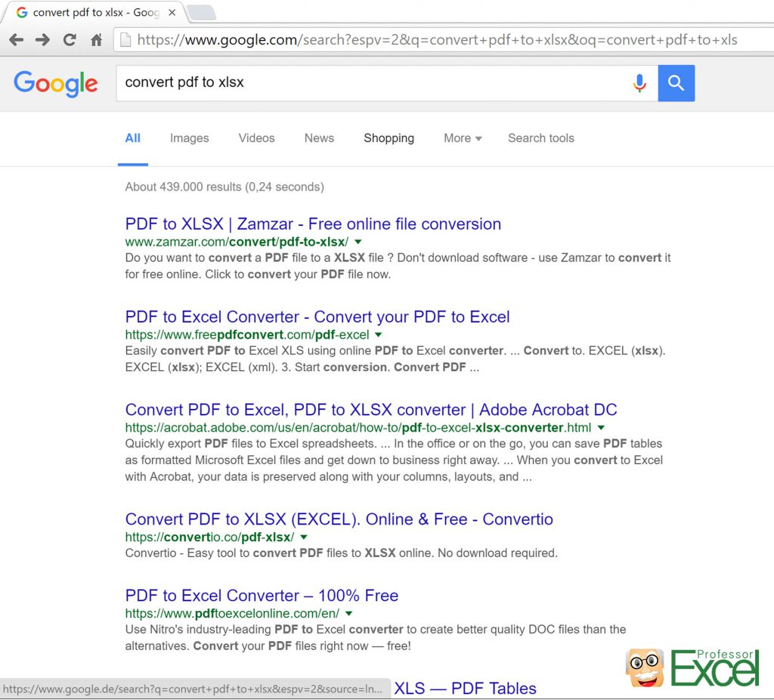The image size is (774, 700).
Task: Open the 'PDF to Excel Converter - Convert your PDF' result
Action: point(317,317)
